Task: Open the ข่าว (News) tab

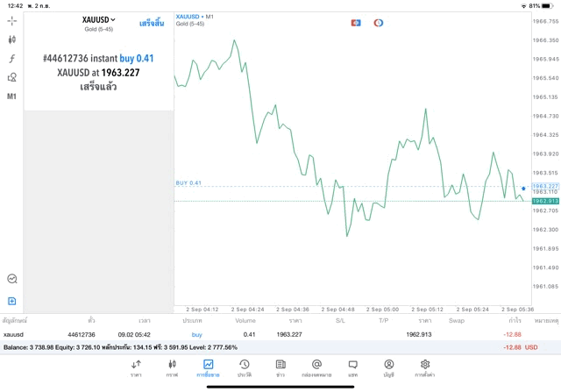Action: tap(280, 367)
